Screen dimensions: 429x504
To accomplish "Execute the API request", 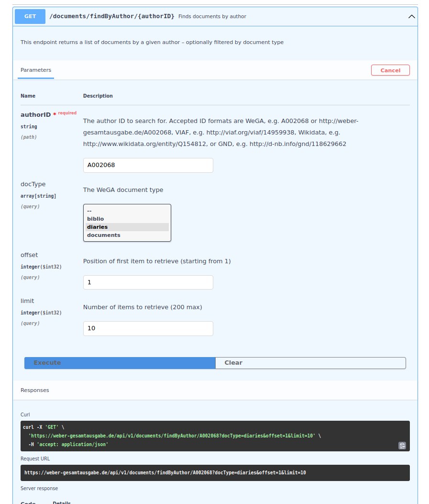I will pyautogui.click(x=120, y=363).
